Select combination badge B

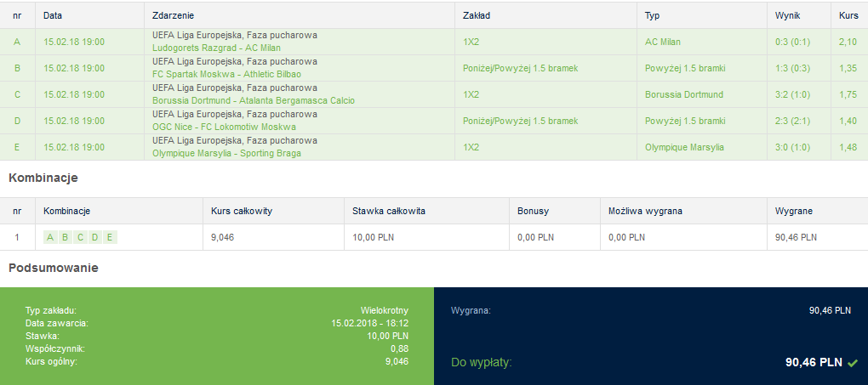pos(66,238)
